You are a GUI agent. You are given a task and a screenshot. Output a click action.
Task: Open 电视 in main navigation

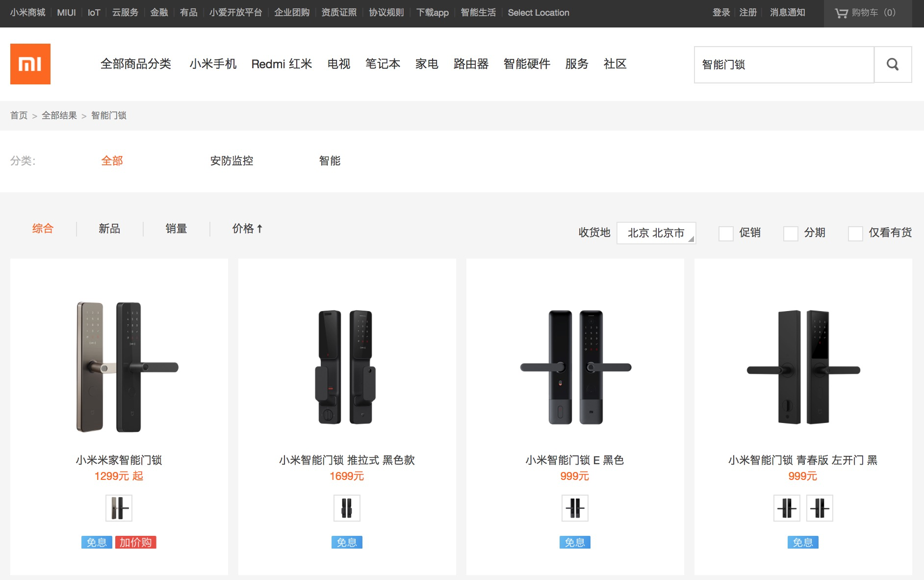point(339,64)
